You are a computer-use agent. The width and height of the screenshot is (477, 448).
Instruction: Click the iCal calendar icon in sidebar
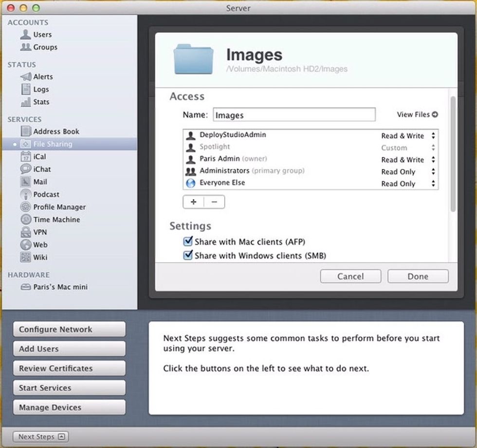click(x=26, y=157)
